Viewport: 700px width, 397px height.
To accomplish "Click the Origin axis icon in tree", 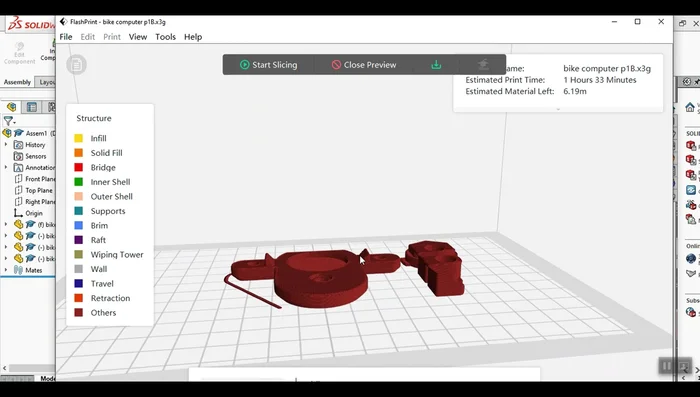I will tap(18, 213).
